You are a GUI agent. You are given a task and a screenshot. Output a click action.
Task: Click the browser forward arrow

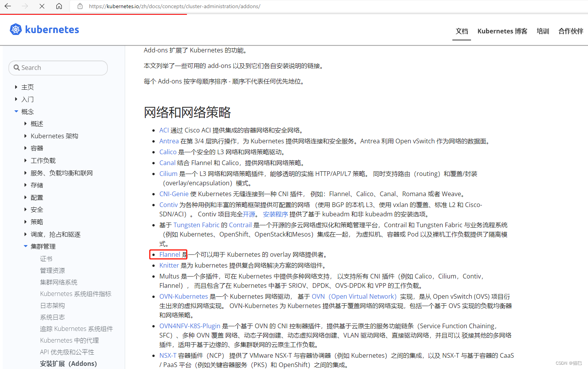24,6
